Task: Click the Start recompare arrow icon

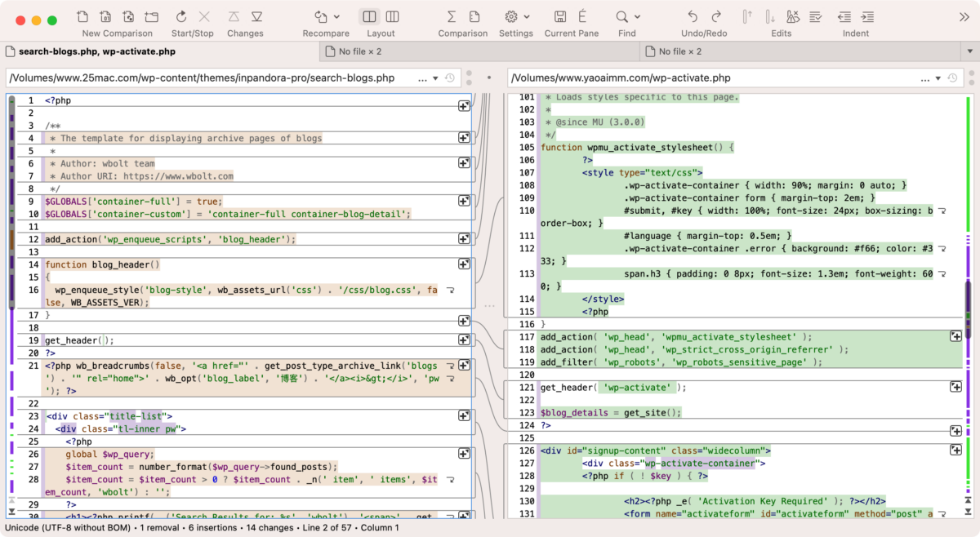Action: (181, 16)
